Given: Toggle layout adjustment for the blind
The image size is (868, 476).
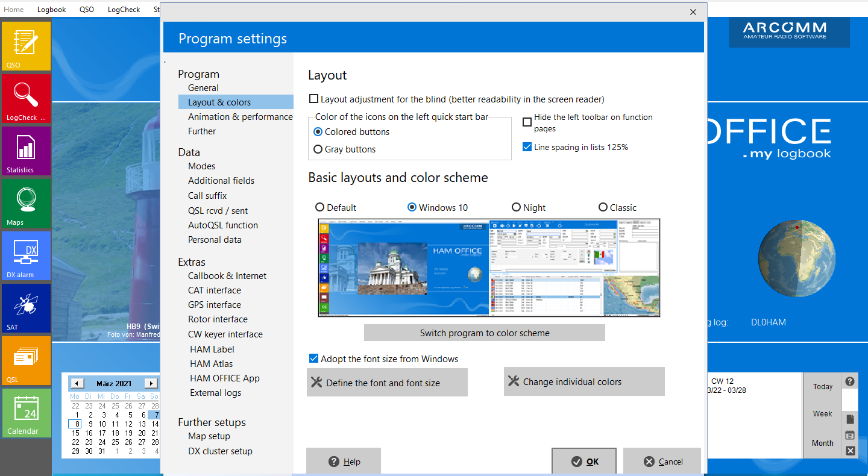Looking at the screenshot, I should click(313, 99).
